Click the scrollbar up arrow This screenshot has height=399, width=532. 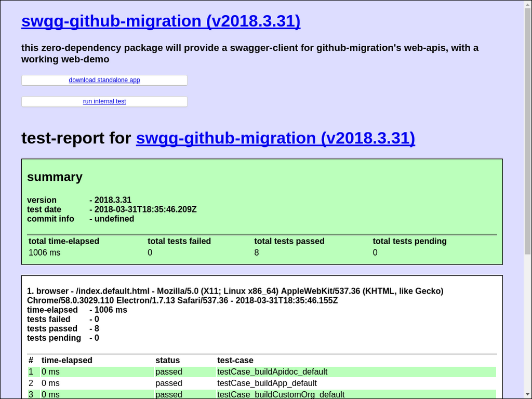pyautogui.click(x=528, y=4)
